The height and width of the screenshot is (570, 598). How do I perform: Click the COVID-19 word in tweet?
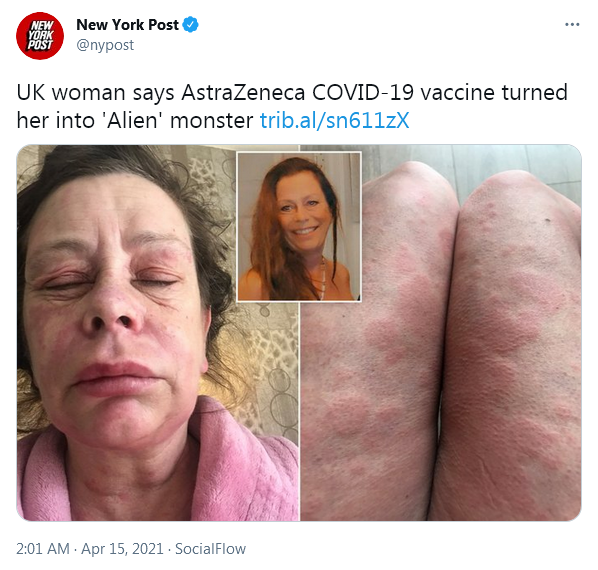363,93
